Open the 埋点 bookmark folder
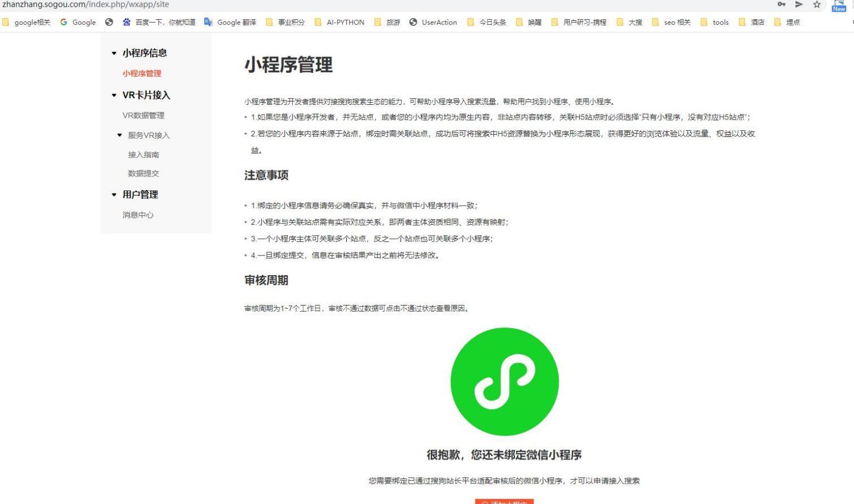Image resolution: width=854 pixels, height=504 pixels. (x=787, y=22)
